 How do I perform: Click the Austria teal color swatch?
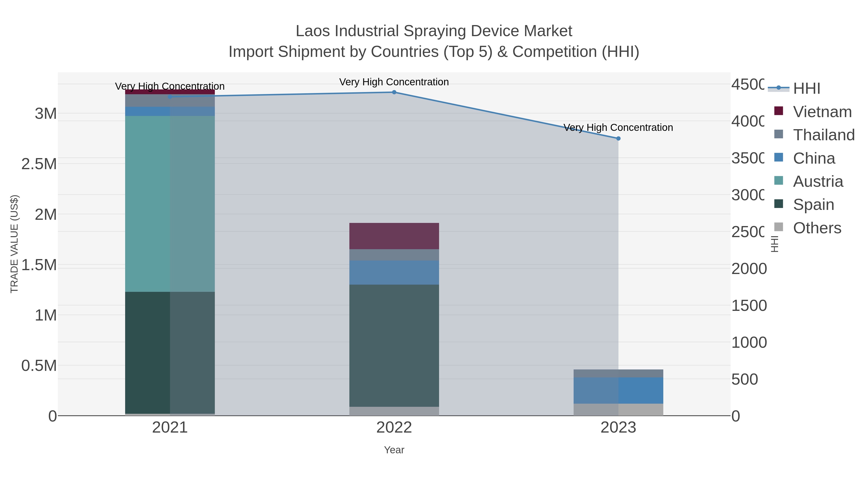tap(779, 180)
